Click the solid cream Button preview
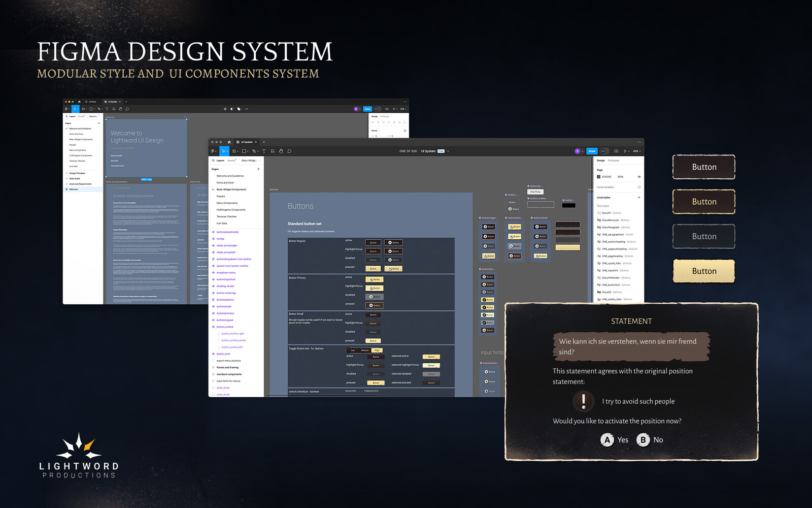The width and height of the screenshot is (812, 508). (x=704, y=271)
